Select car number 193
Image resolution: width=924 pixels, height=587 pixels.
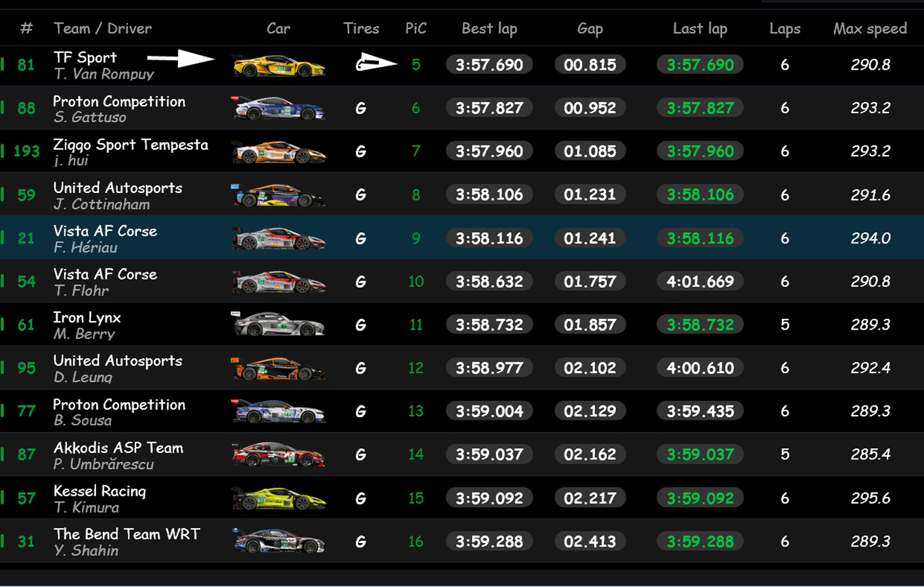26,152
